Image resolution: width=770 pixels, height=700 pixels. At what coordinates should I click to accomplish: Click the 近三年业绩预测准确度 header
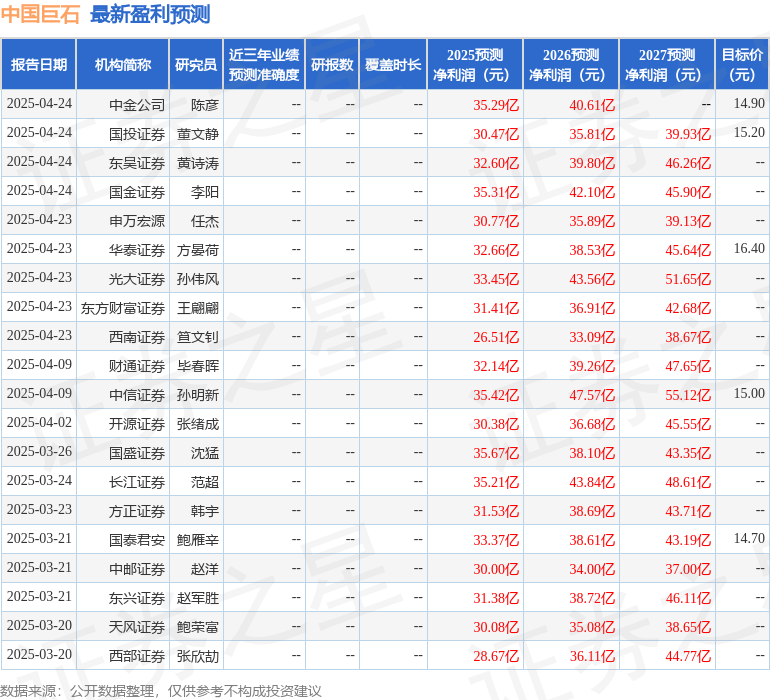(x=264, y=64)
